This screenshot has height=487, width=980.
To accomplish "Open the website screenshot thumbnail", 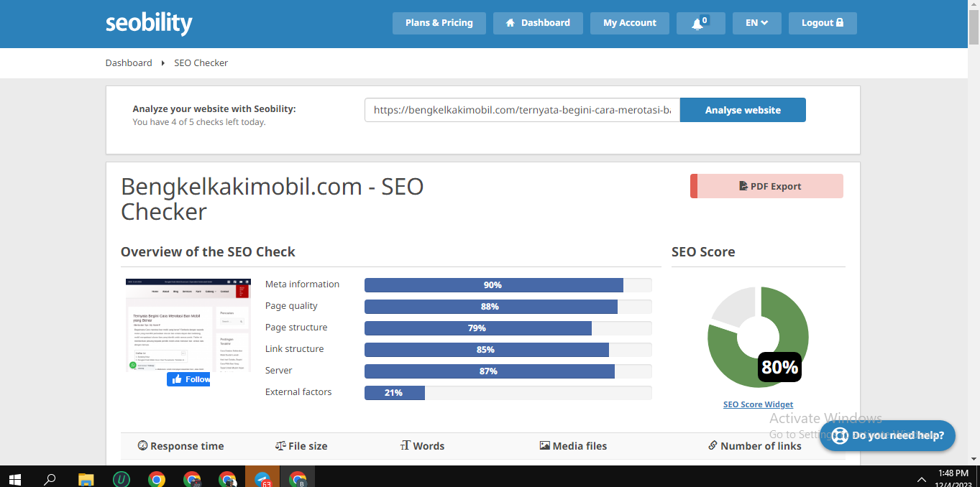I will click(x=188, y=325).
